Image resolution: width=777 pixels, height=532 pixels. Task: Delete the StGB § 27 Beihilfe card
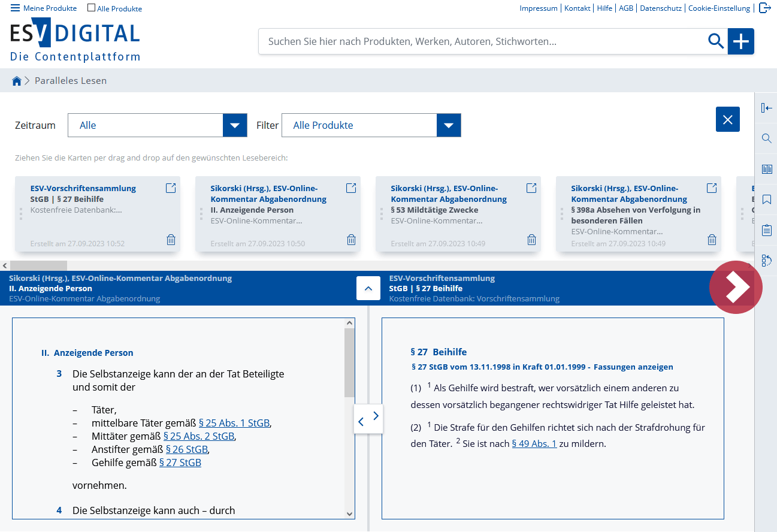click(x=171, y=240)
